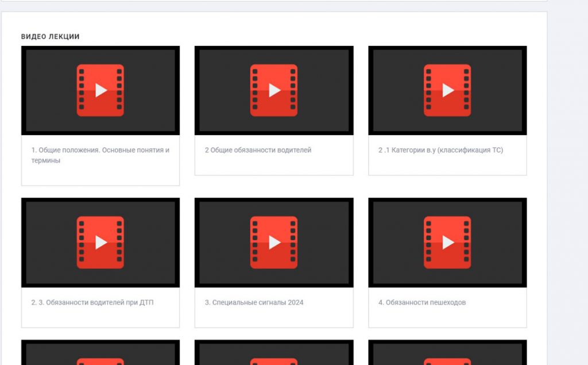
Task: Open the '2 Общие обязанности водителей' title link
Action: [x=258, y=150]
